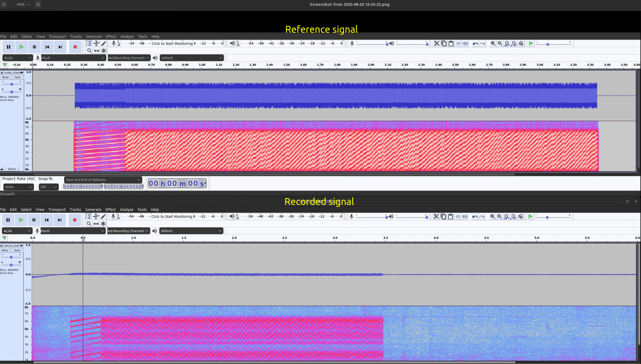Click the srake_chamb track gain slider in the Reference signal window
This screenshot has width=641, height=364.
pyautogui.click(x=12, y=84)
